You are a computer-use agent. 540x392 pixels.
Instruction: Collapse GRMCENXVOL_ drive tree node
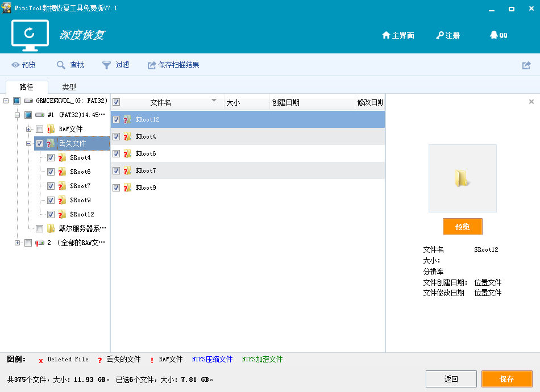(x=6, y=101)
